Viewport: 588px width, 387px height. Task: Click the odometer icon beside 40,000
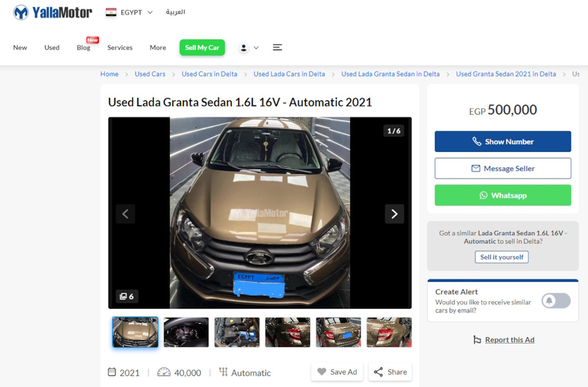(164, 372)
